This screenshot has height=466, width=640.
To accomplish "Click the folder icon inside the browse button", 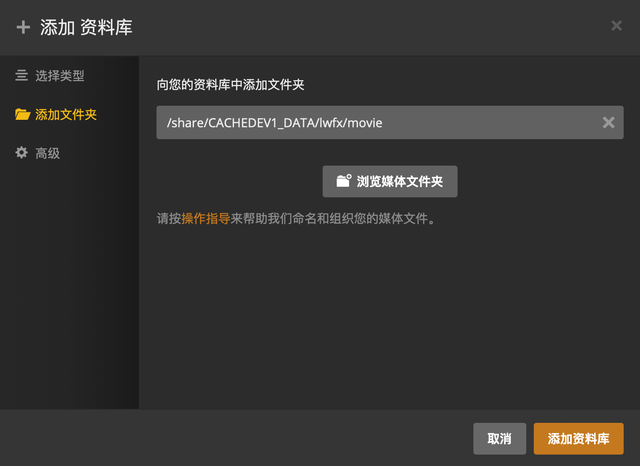I will (344, 181).
